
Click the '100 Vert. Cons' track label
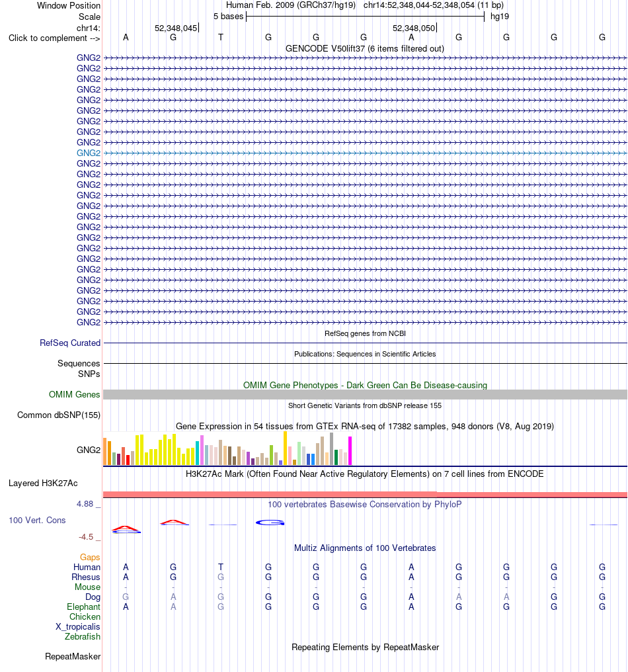[37, 521]
